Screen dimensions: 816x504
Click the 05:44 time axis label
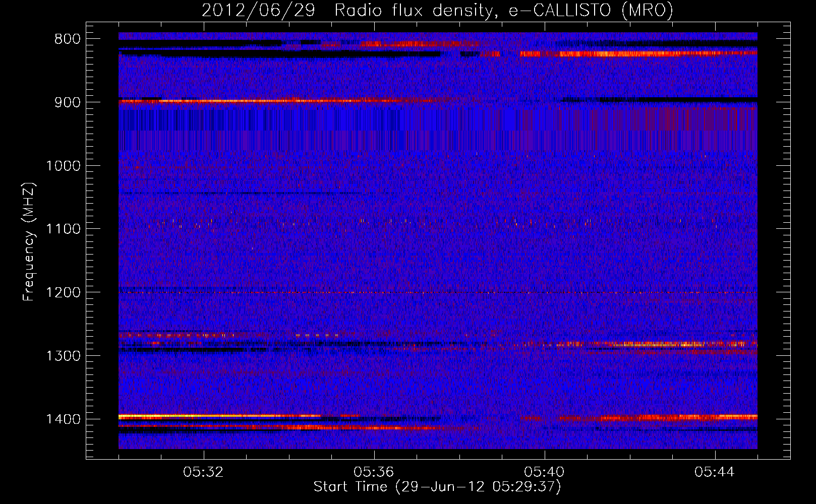[715, 472]
